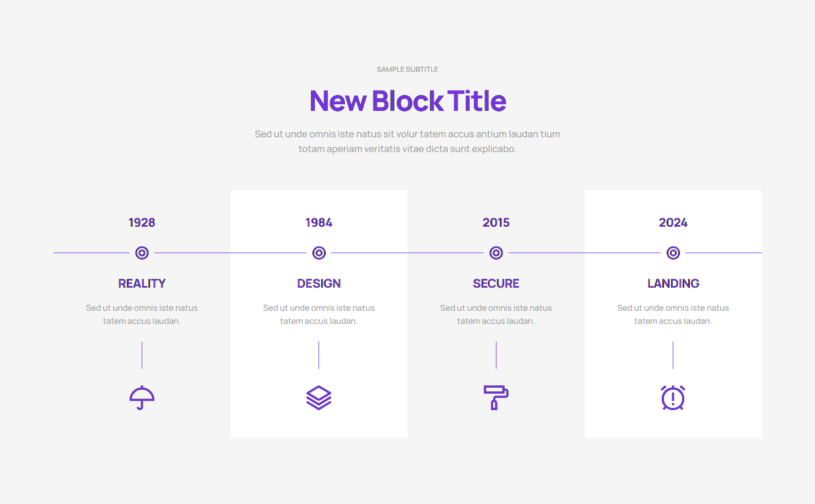
Task: Click the year 1984 label
Action: tap(319, 222)
